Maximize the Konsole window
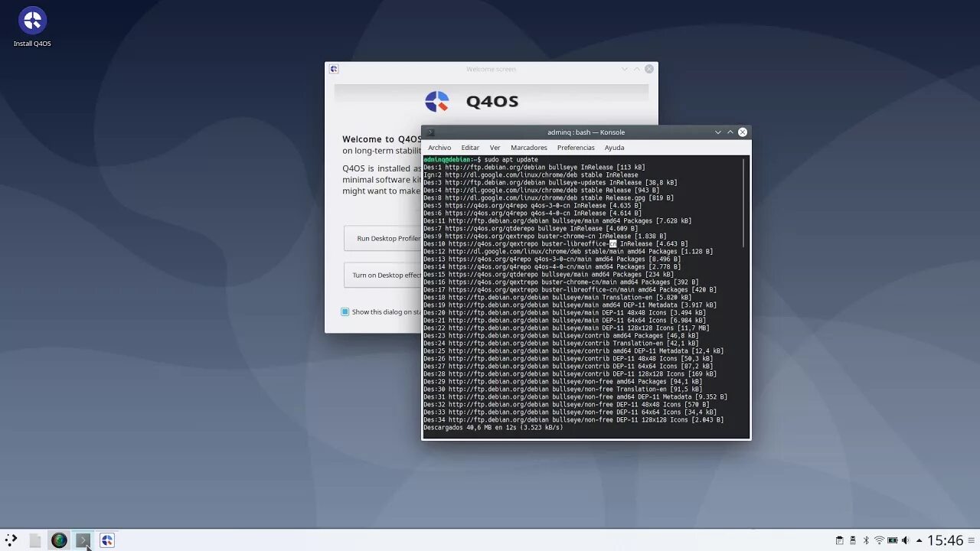 click(x=730, y=132)
